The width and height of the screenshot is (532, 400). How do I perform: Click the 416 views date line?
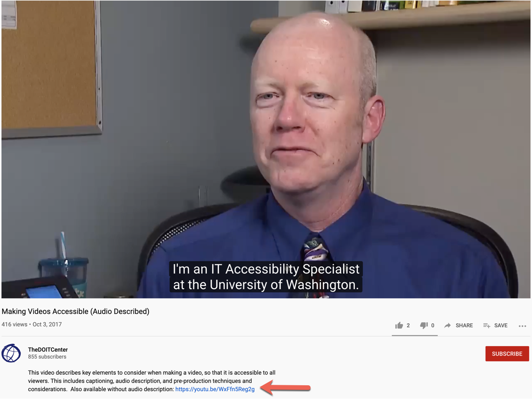coord(32,324)
